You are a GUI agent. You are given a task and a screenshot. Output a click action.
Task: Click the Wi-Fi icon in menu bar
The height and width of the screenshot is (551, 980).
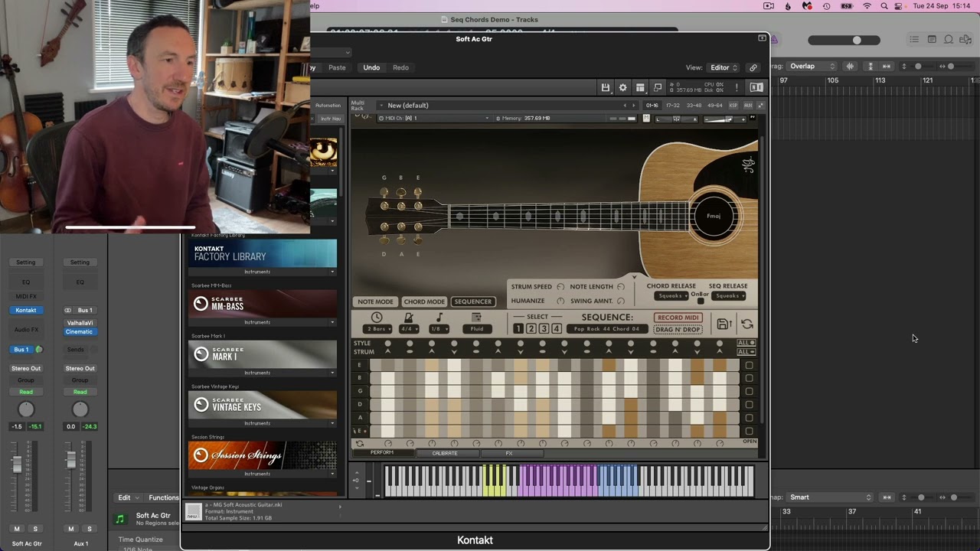coord(867,5)
